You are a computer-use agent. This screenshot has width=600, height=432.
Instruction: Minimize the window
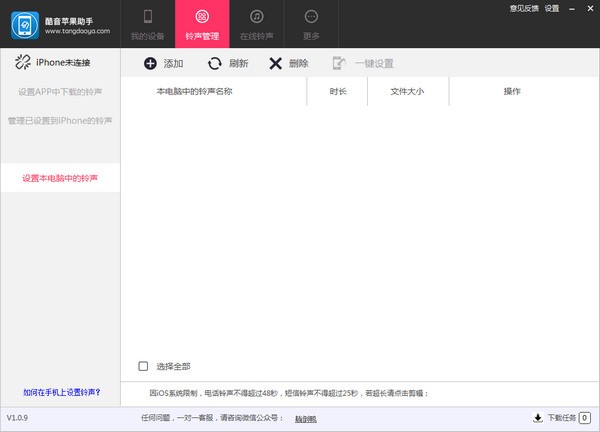point(572,9)
